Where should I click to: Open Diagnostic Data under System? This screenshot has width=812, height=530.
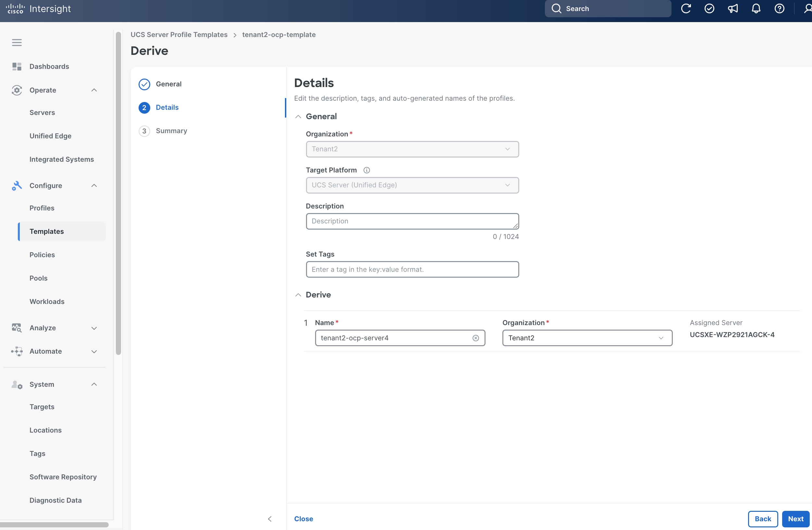55,500
